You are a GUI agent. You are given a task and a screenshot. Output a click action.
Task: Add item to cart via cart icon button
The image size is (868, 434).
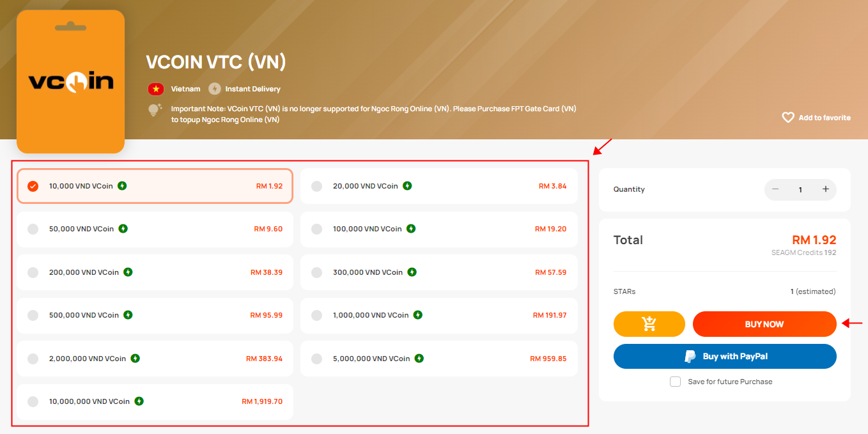pyautogui.click(x=649, y=324)
